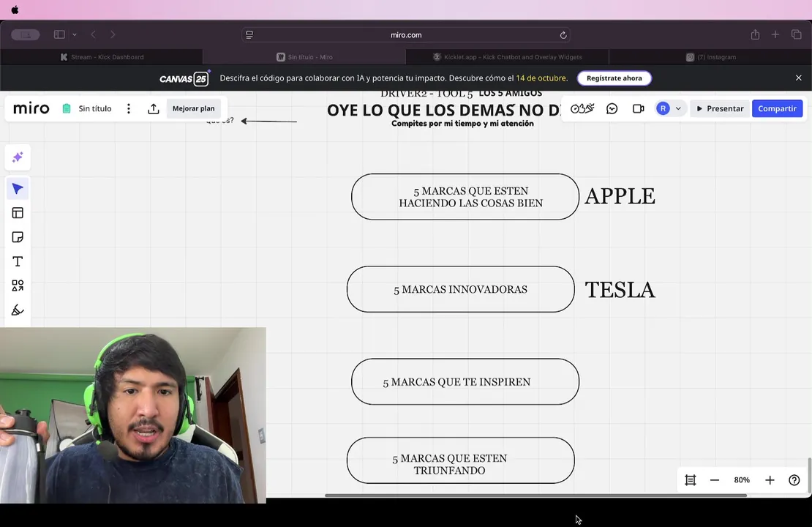Click the horizontal board scrollbar
Viewport: 812px width, 527px height.
click(x=535, y=496)
